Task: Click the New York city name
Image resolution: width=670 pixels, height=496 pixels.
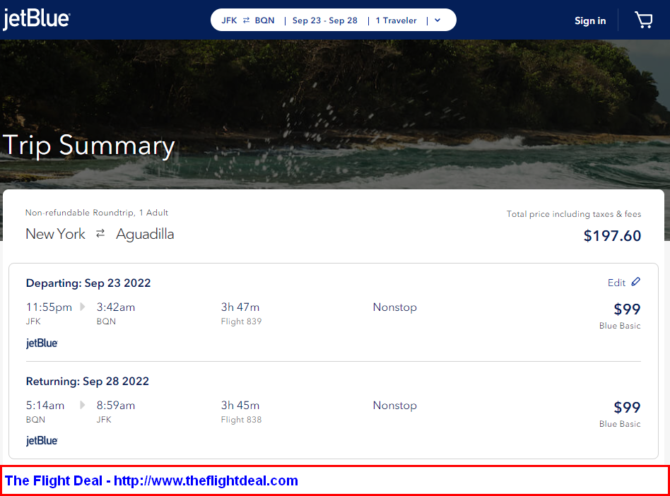Action: (56, 234)
